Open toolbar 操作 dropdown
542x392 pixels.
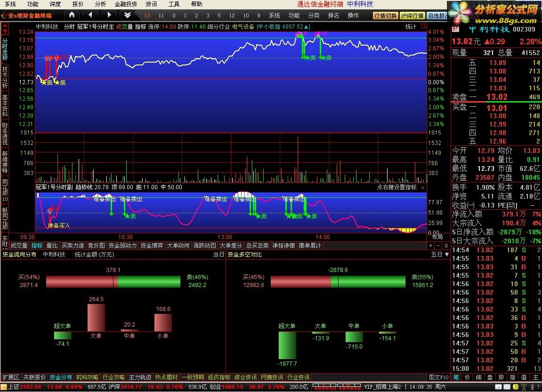(353, 16)
